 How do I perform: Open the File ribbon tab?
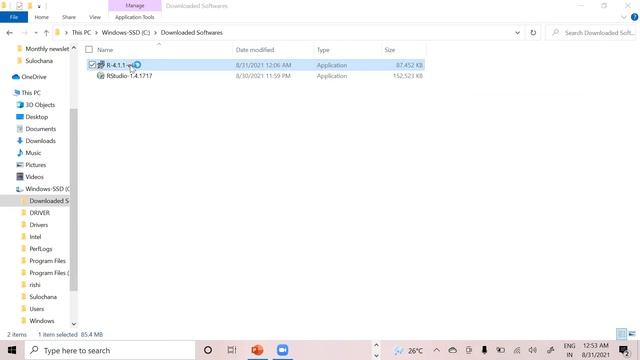point(14,17)
